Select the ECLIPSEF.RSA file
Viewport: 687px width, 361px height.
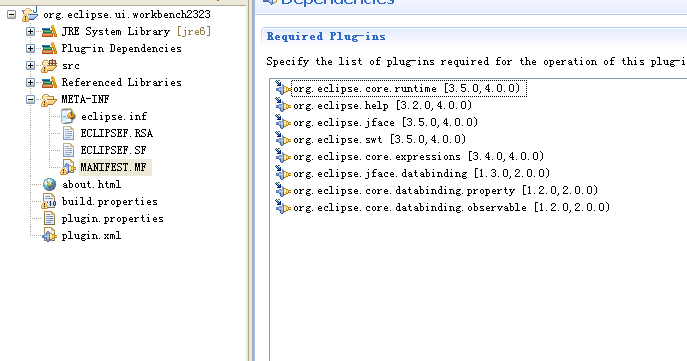click(x=117, y=133)
